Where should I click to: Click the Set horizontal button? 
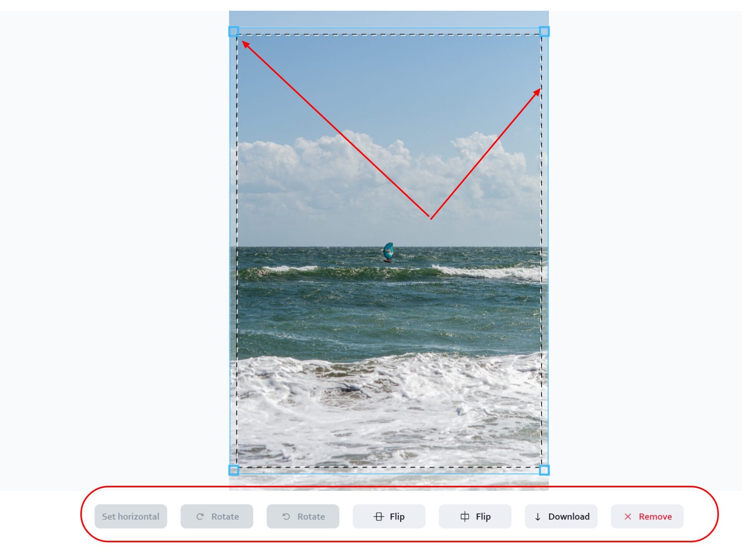coord(131,516)
